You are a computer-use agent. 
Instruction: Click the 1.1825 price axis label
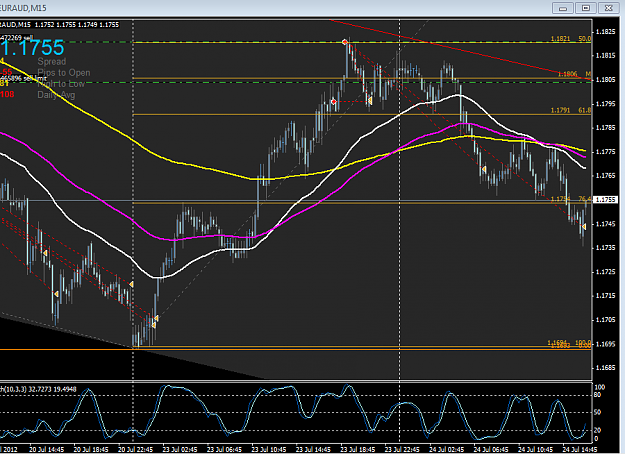(x=605, y=32)
